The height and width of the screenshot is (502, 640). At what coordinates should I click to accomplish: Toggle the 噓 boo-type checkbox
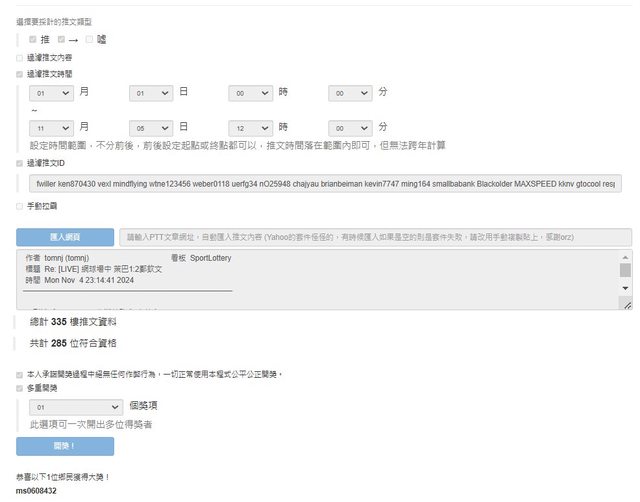[89, 39]
